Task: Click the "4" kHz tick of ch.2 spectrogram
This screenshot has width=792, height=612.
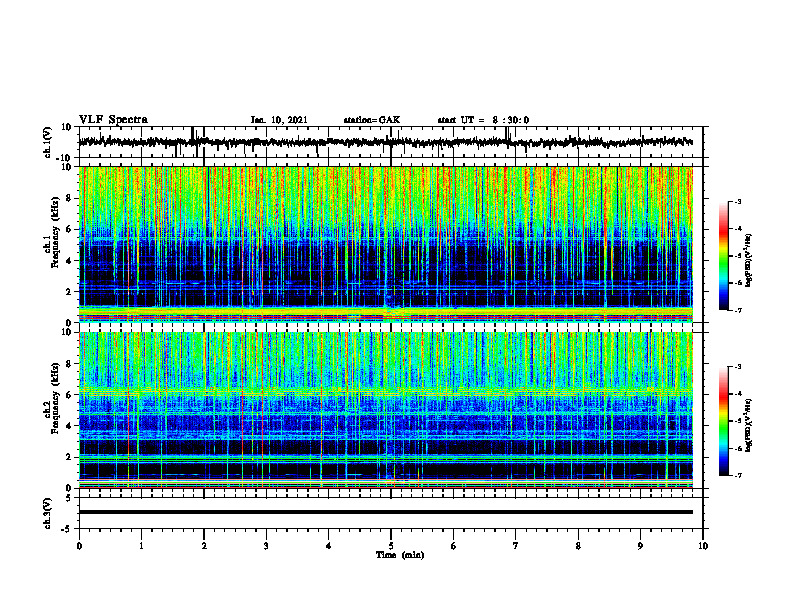Action: 69,426
